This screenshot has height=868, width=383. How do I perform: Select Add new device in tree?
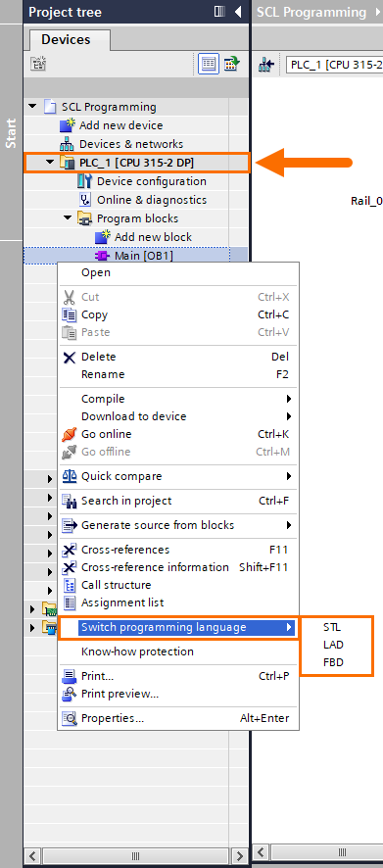coord(120,125)
